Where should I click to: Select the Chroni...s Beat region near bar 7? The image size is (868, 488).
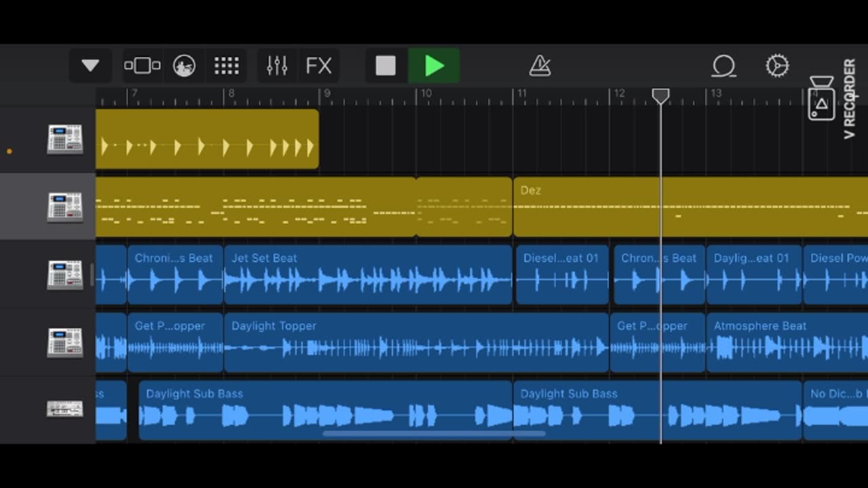coord(175,274)
